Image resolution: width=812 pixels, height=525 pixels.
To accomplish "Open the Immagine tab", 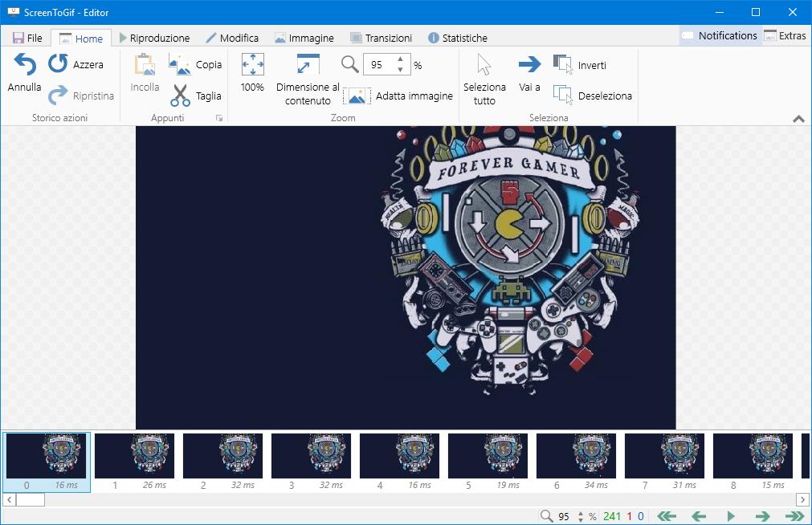I will click(304, 38).
